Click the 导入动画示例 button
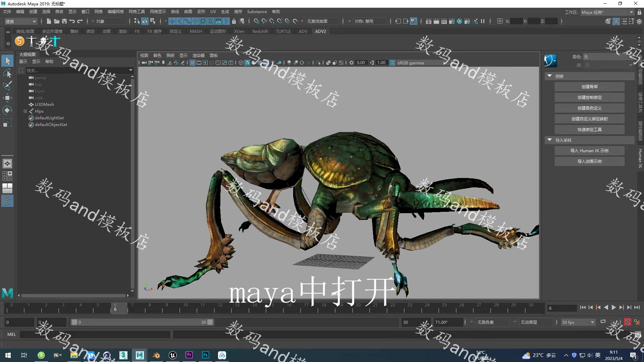This screenshot has height=362, width=644. point(589,161)
